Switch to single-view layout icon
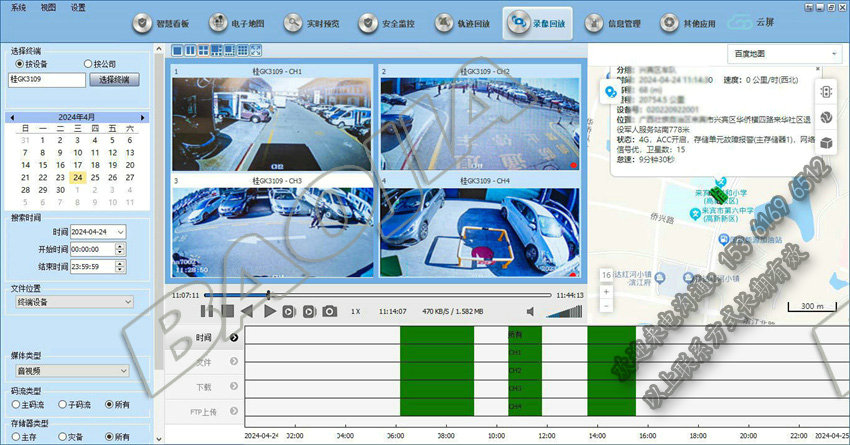 (178, 50)
